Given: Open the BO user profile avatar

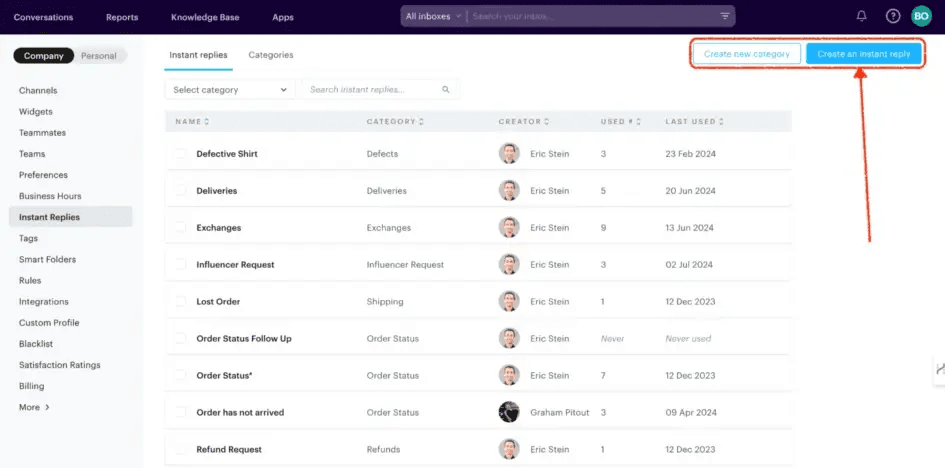Looking at the screenshot, I should pyautogui.click(x=923, y=16).
